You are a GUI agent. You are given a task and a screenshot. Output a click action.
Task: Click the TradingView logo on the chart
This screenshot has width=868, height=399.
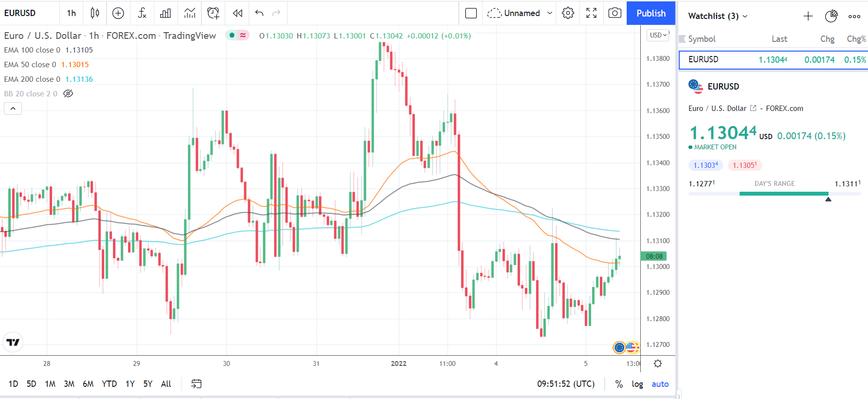click(13, 342)
